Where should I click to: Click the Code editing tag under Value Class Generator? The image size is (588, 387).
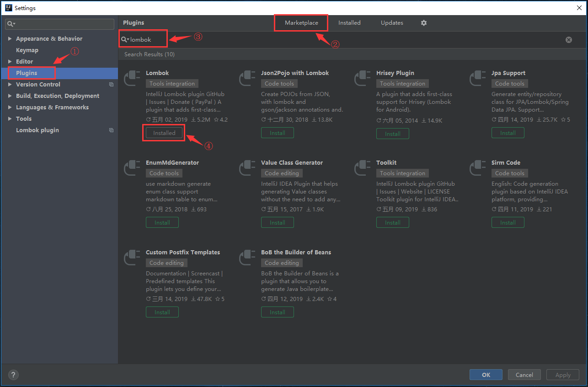[x=282, y=173]
